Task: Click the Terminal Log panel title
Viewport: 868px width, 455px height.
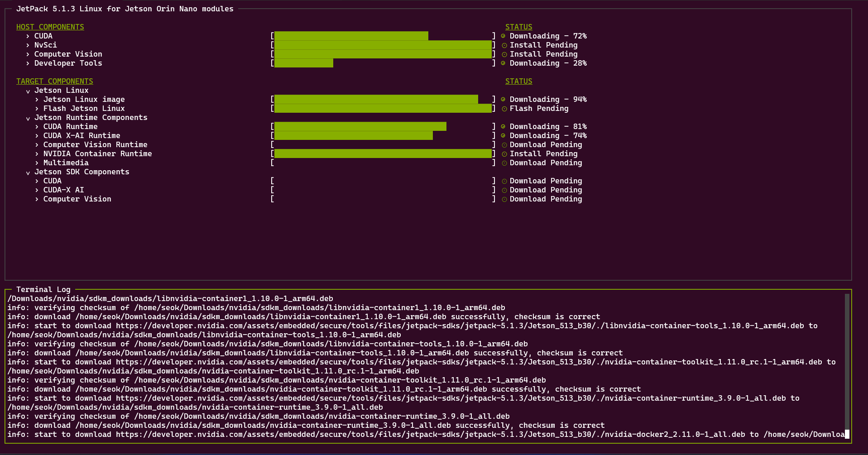Action: (43, 290)
